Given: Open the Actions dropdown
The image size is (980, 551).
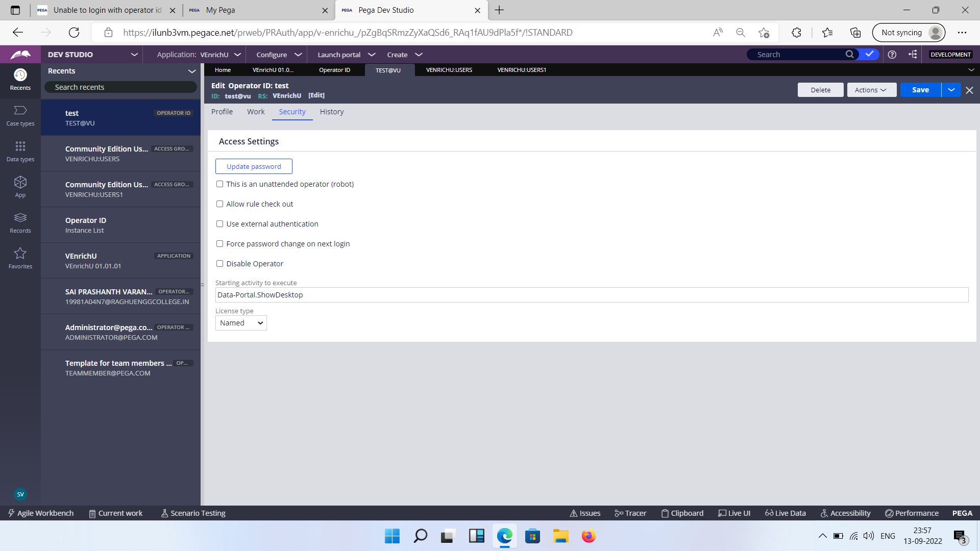Looking at the screenshot, I should click(x=871, y=89).
